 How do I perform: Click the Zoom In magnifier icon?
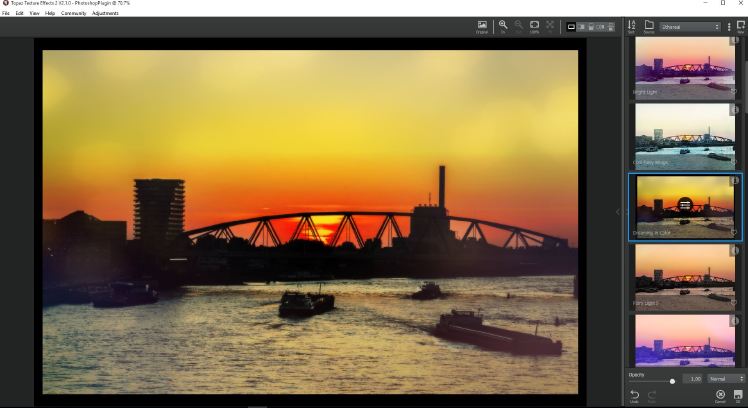coord(503,27)
